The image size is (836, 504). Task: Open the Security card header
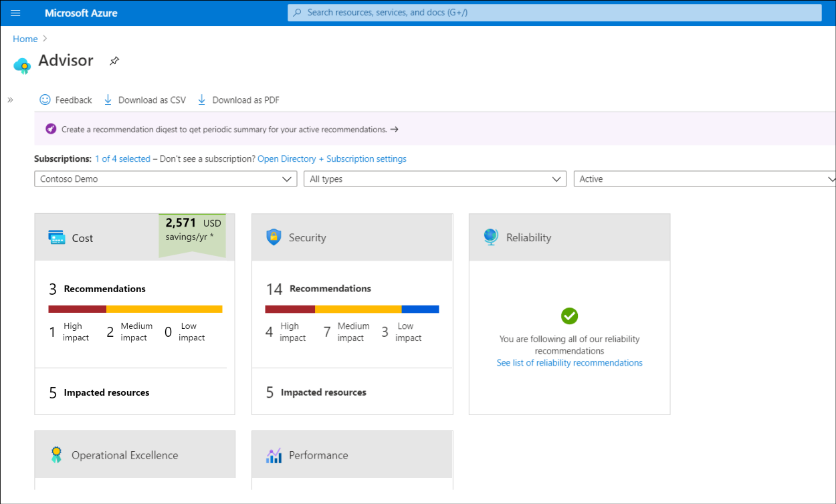point(352,237)
